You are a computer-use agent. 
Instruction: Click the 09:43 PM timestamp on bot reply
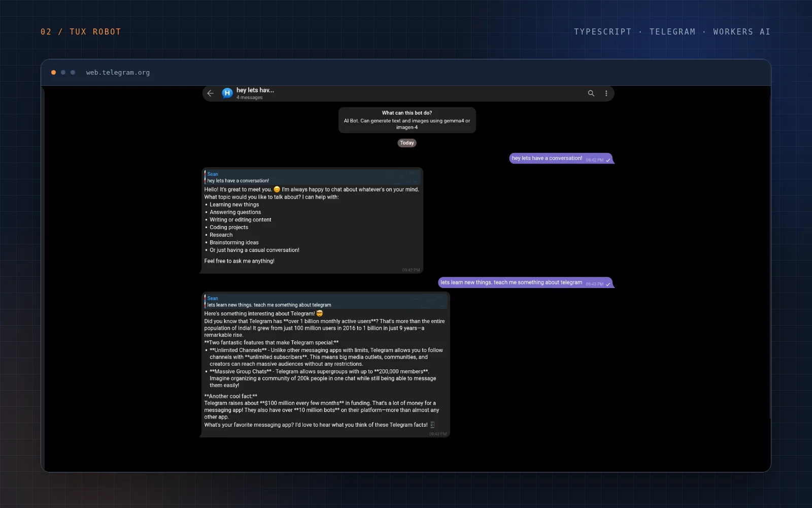click(438, 434)
